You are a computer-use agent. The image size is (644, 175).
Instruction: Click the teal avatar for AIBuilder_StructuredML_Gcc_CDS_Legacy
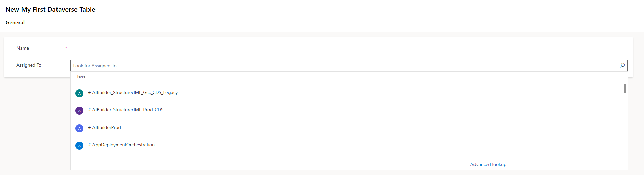(x=79, y=93)
